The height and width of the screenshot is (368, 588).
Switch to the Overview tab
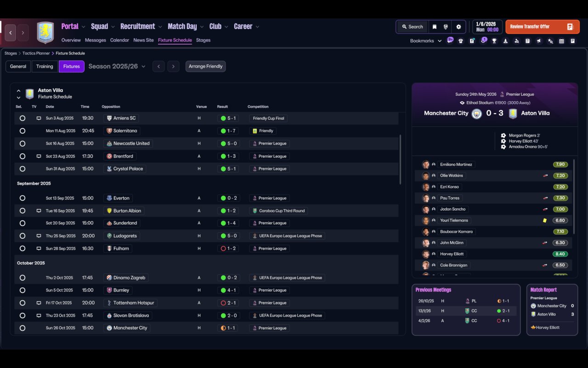coord(71,40)
